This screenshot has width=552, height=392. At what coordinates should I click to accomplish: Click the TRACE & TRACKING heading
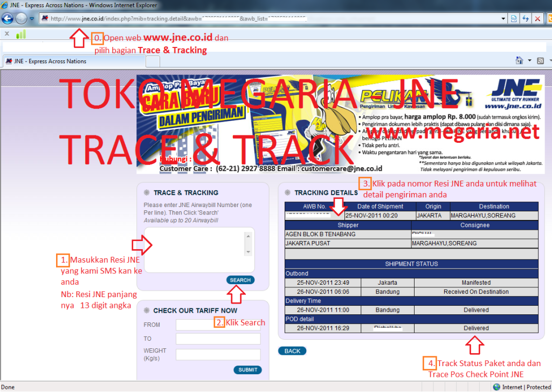click(186, 192)
